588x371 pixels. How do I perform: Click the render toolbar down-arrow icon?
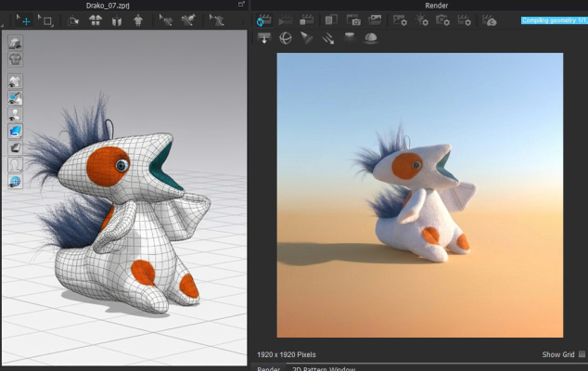pos(264,38)
